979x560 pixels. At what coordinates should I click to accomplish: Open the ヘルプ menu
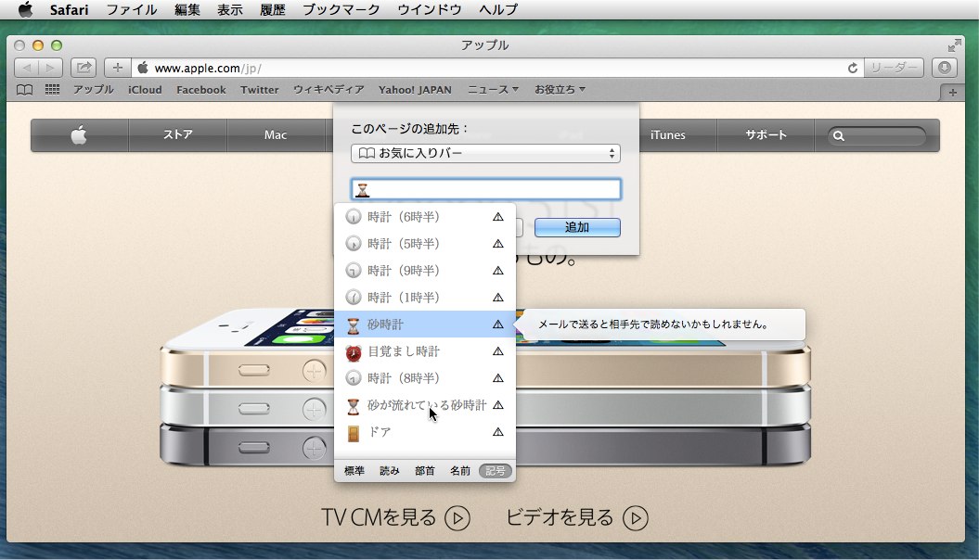tap(498, 9)
